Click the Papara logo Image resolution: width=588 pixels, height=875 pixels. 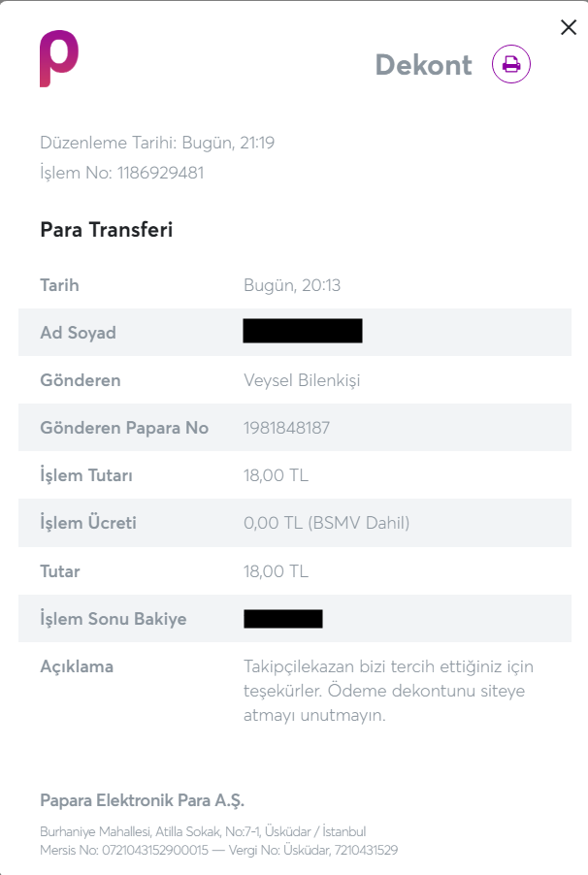pyautogui.click(x=58, y=58)
